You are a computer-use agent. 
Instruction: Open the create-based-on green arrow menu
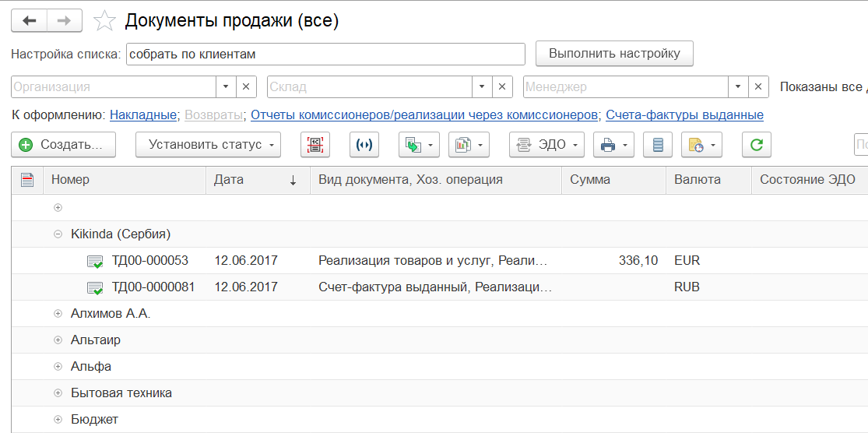coord(419,145)
